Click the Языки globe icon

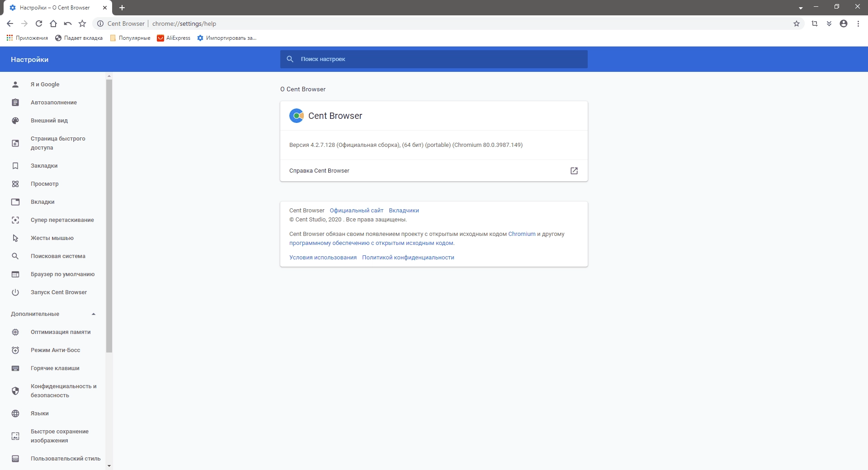pyautogui.click(x=15, y=414)
